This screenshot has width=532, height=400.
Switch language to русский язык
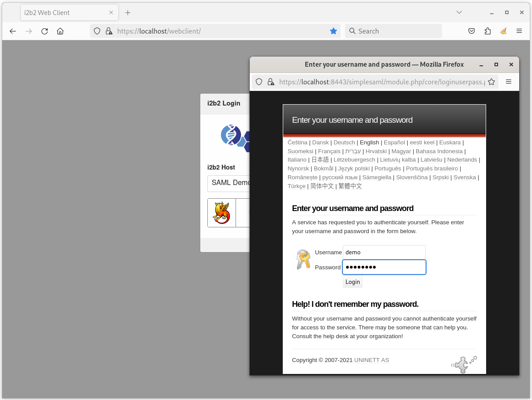[x=340, y=177]
